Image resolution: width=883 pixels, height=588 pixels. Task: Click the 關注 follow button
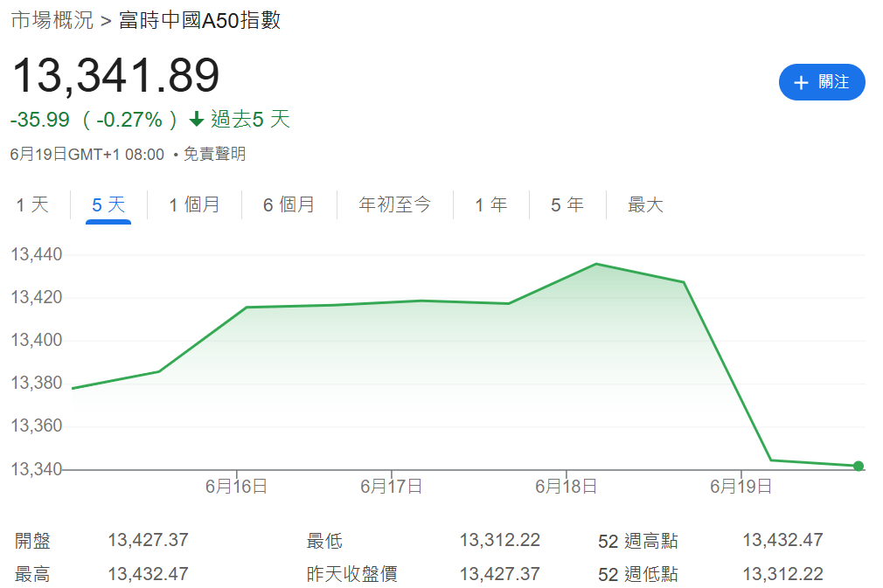coord(822,82)
